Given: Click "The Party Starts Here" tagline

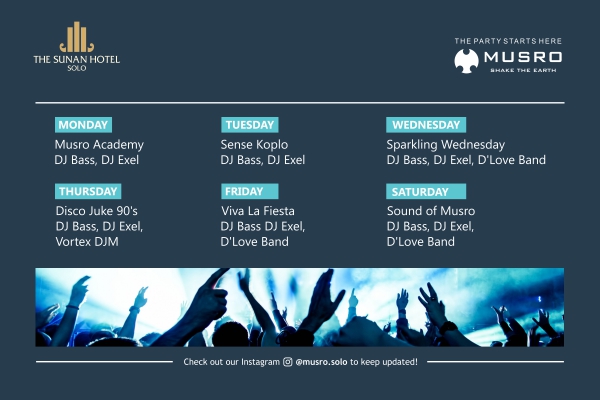Looking at the screenshot, I should [x=508, y=41].
